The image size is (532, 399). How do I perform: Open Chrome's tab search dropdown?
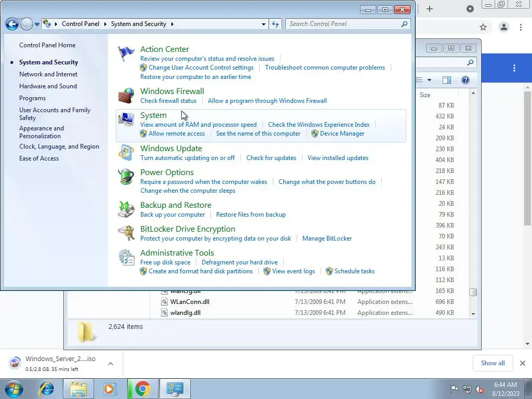(470, 9)
